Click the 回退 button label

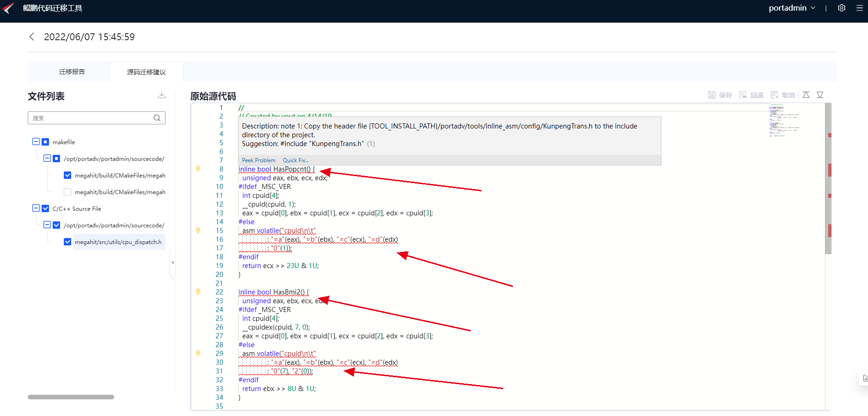[x=757, y=95]
